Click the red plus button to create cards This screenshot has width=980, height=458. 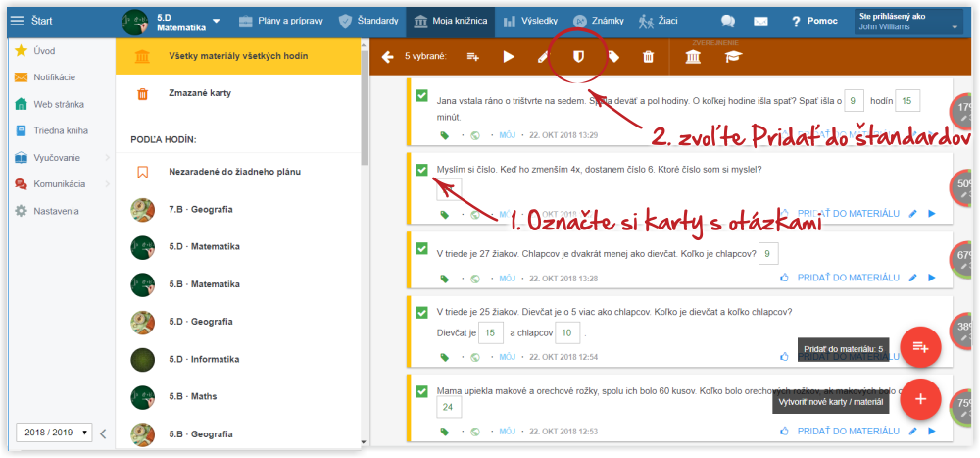tap(921, 399)
